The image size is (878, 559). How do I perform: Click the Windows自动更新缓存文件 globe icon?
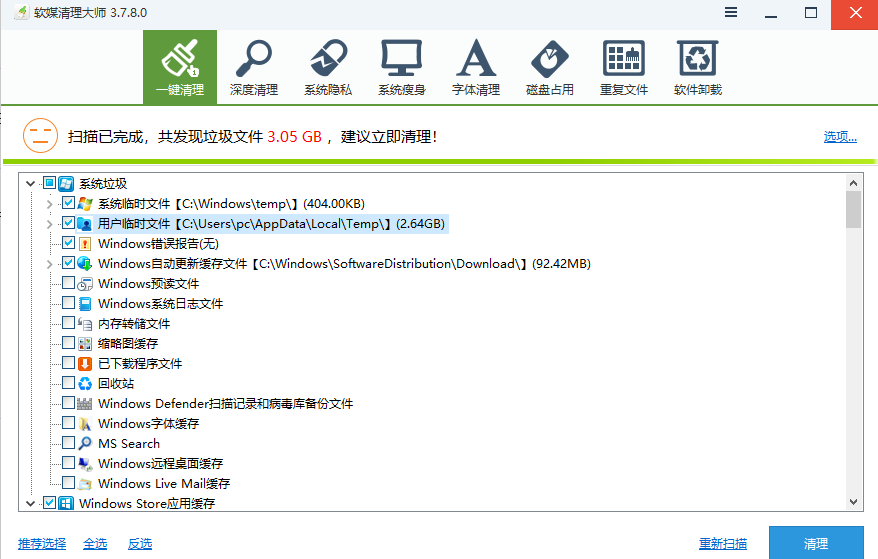85,263
